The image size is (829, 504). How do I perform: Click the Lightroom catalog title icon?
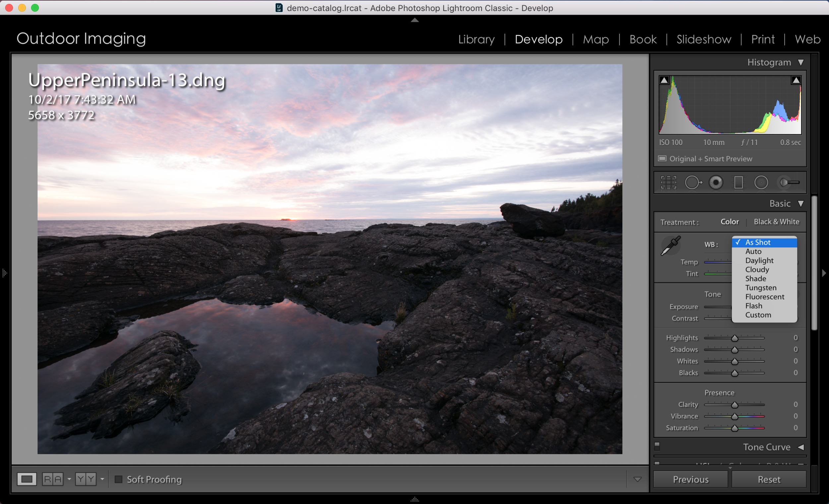[x=279, y=8]
